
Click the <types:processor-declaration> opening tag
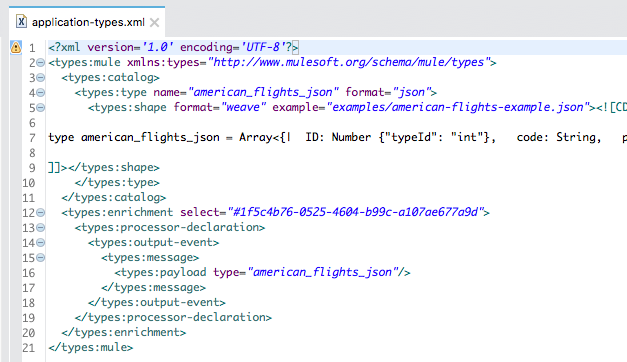[x=170, y=228]
